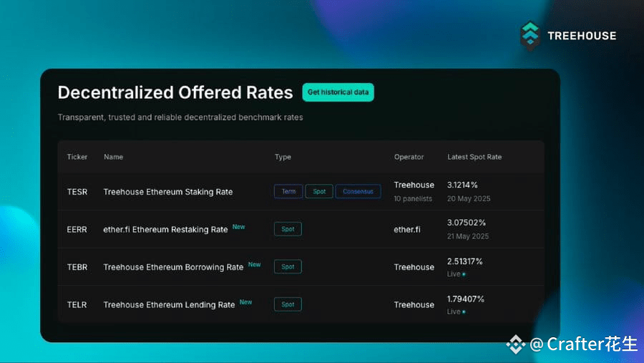Click the TELR ticker cell

pos(77,304)
